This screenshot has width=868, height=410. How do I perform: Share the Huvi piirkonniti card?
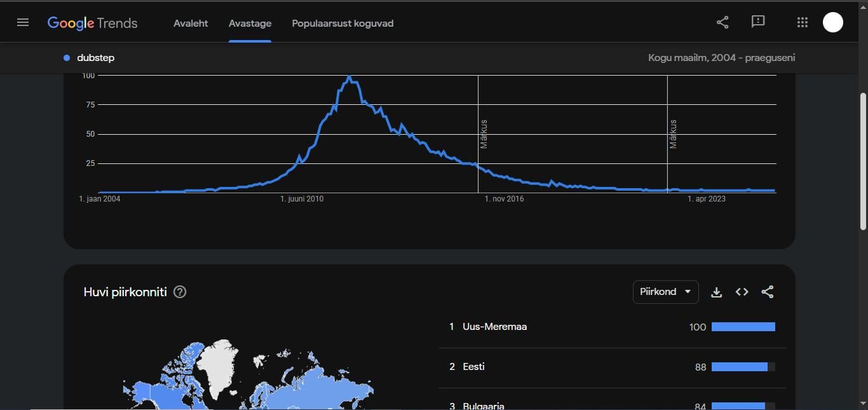click(768, 292)
